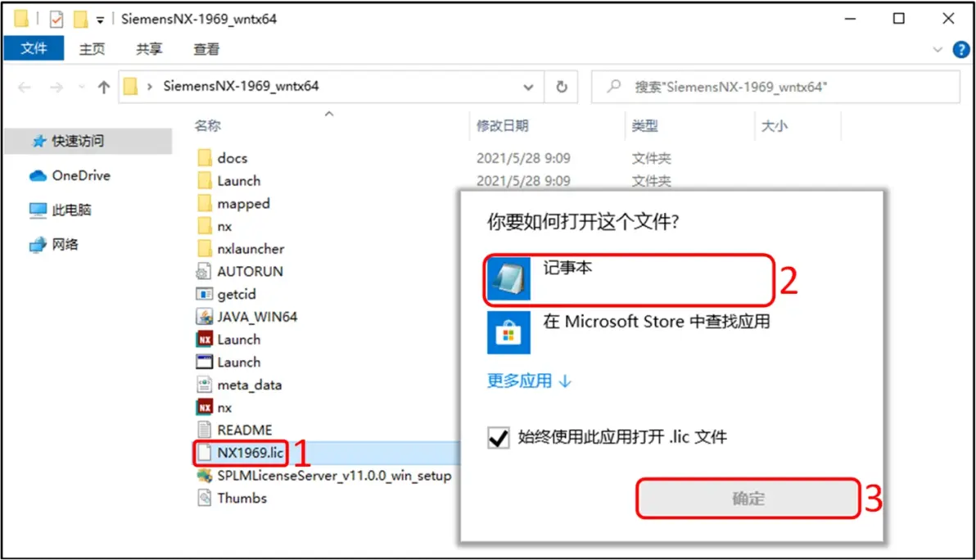This screenshot has height=560, width=976.
Task: Open the nxlauncher folder icon
Action: point(204,248)
